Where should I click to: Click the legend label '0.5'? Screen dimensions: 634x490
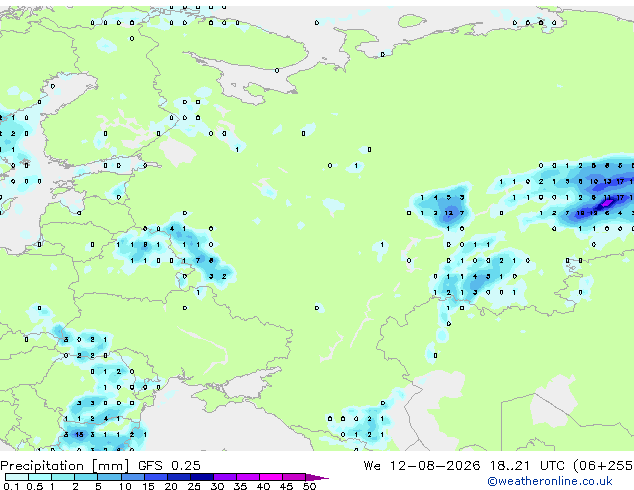(35, 486)
